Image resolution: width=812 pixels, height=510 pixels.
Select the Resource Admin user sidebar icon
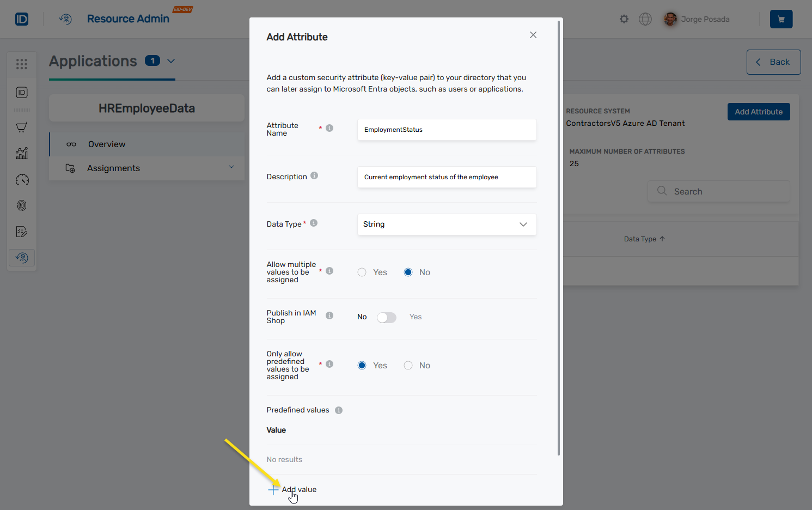click(22, 257)
